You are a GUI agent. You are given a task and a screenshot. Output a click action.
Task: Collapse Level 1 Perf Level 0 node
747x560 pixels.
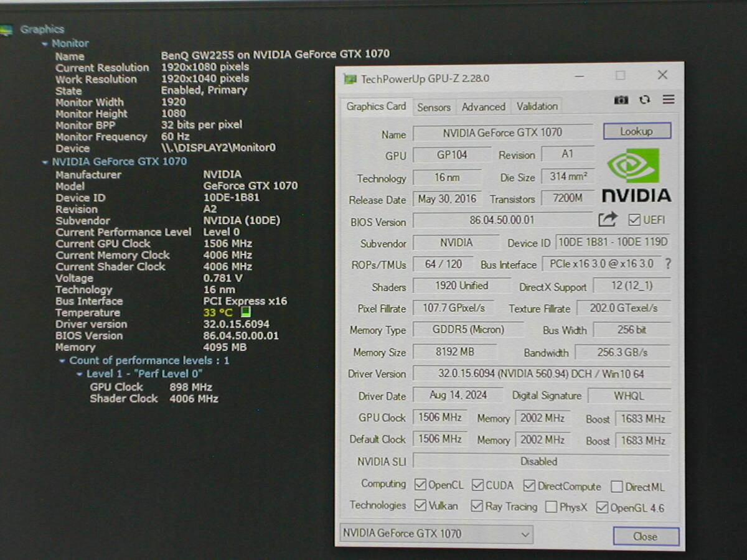click(79, 374)
